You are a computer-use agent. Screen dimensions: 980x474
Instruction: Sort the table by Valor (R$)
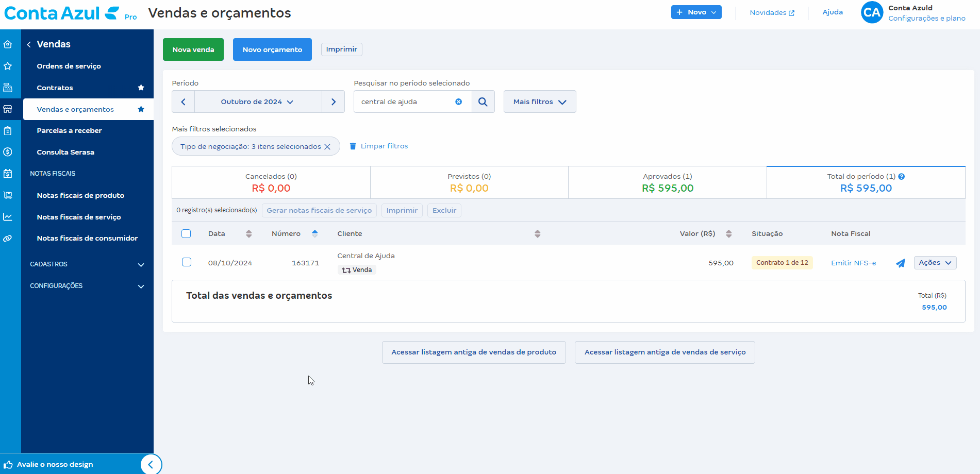click(728, 234)
